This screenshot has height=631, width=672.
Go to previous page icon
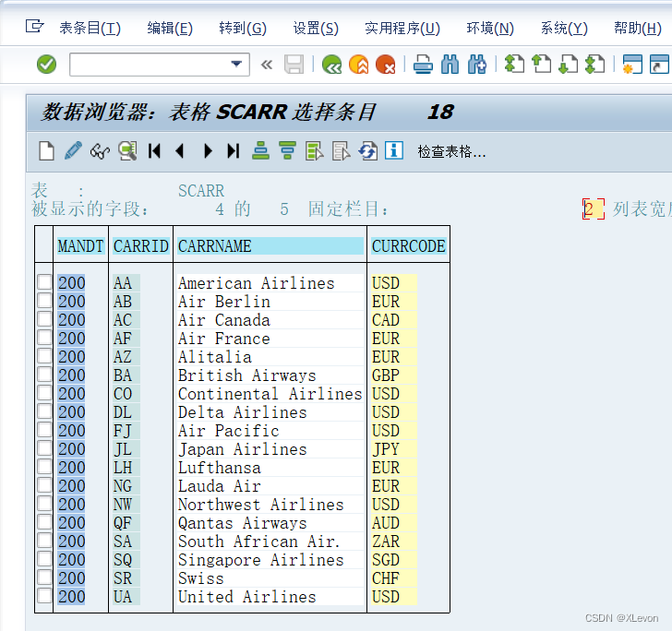541,65
